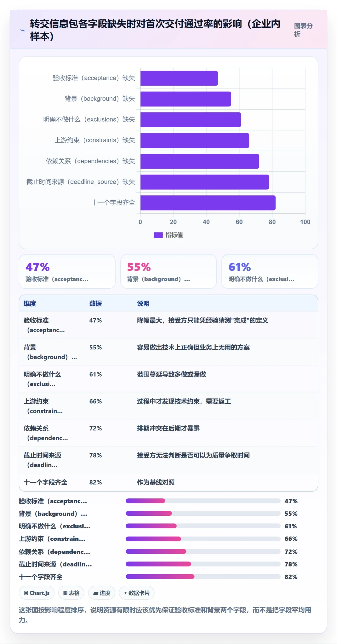Click the 十一个字段齐全 progress bar at 82%
The image size is (337, 644).
click(203, 576)
